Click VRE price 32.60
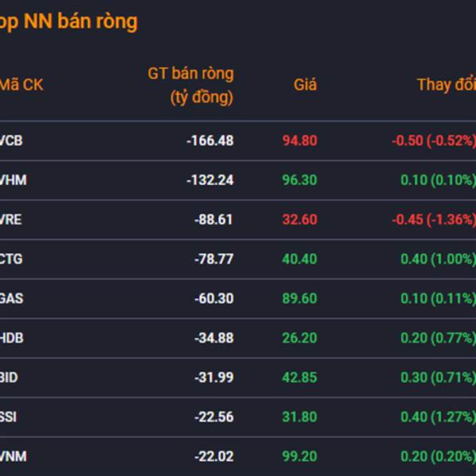The height and width of the screenshot is (476, 476). (300, 220)
